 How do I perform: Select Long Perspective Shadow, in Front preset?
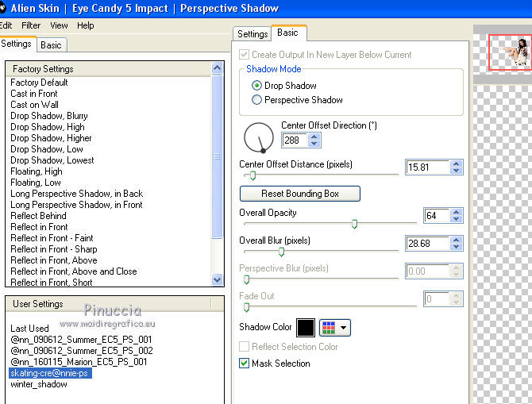pos(77,205)
